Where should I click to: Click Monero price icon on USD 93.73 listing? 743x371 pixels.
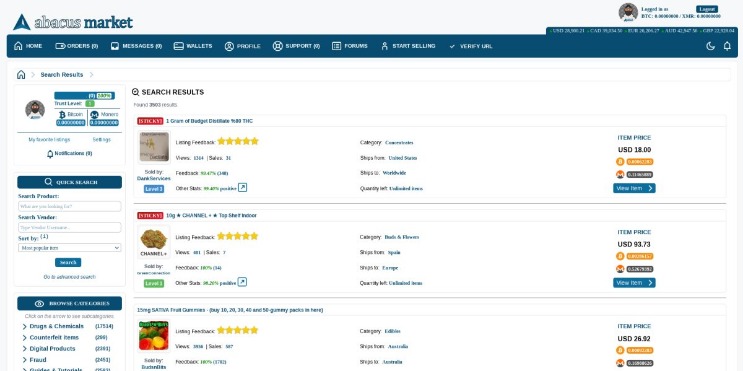[620, 269]
